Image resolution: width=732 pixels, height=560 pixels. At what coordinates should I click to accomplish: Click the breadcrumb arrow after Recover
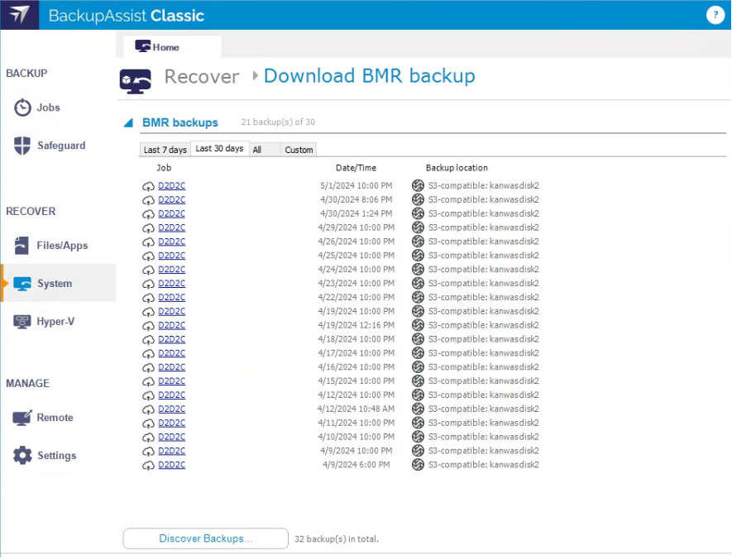tap(256, 75)
